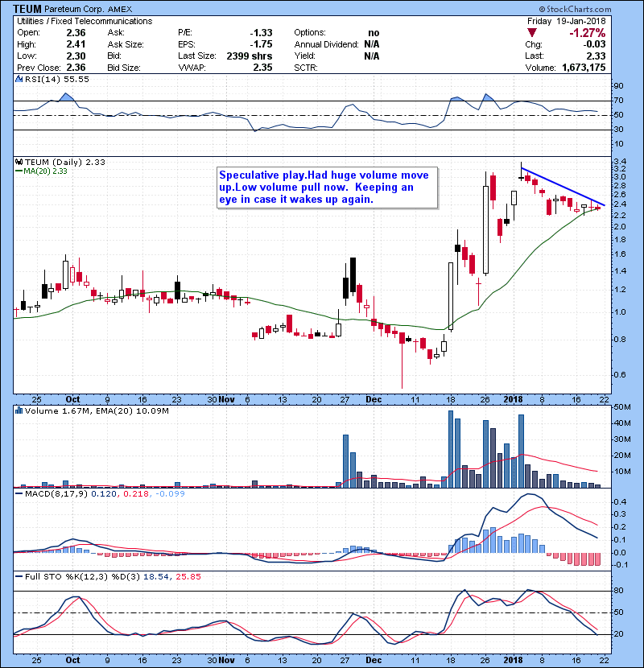Click the TEUM ticker symbol in the header

[27, 9]
